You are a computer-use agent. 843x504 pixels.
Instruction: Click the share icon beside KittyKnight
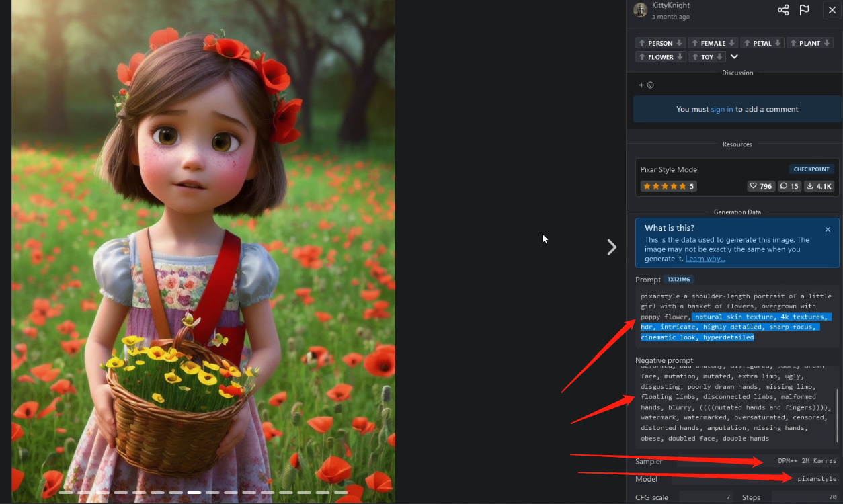point(783,10)
